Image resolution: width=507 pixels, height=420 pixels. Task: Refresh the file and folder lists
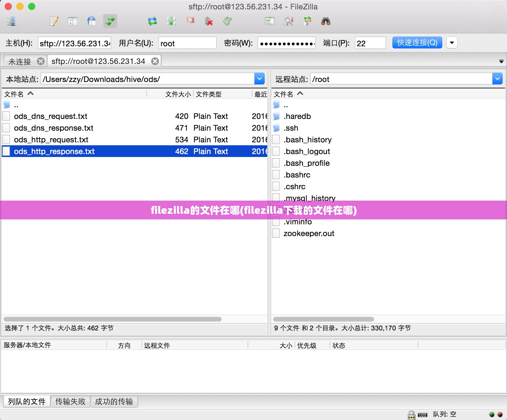[152, 21]
